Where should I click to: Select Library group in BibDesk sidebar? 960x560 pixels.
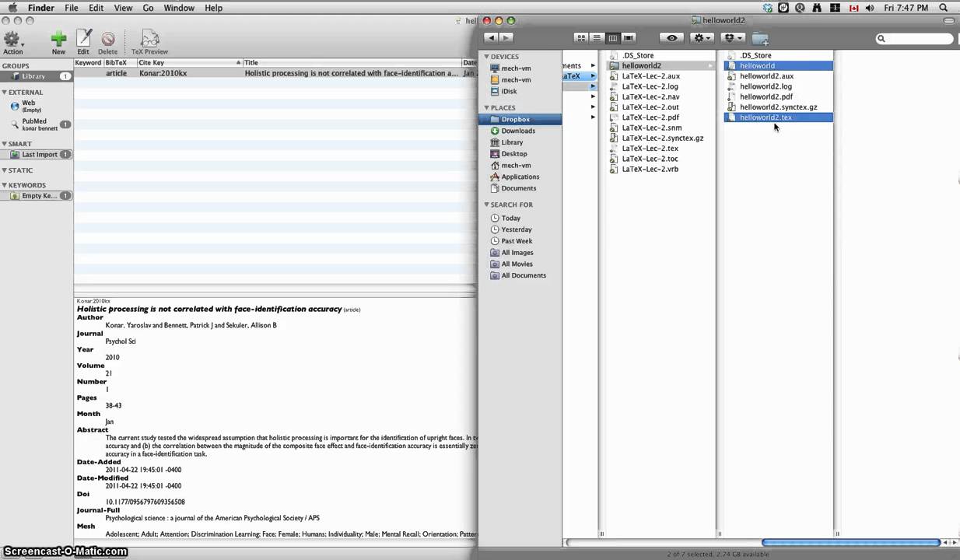[37, 76]
